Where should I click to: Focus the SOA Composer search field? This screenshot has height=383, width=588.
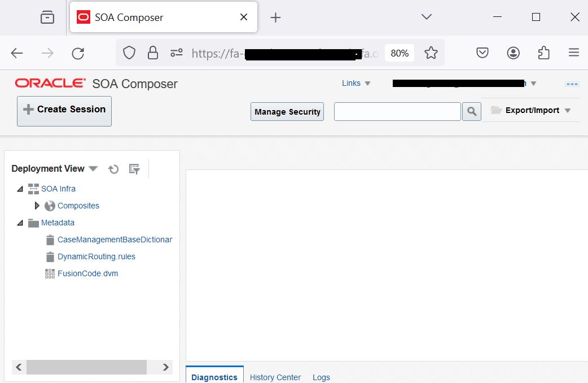pos(397,111)
